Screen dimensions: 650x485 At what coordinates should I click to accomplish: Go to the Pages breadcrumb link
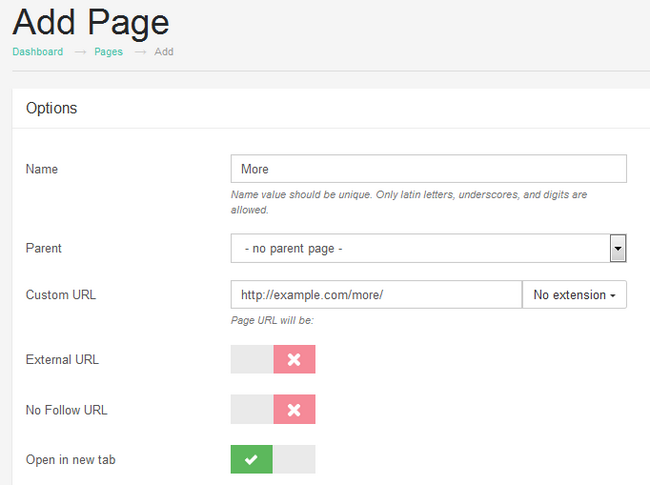coord(109,52)
